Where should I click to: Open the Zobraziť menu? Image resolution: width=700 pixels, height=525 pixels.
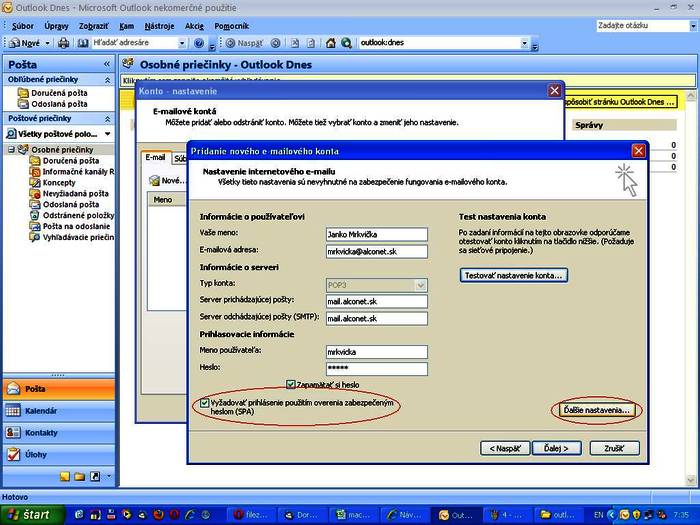point(93,26)
